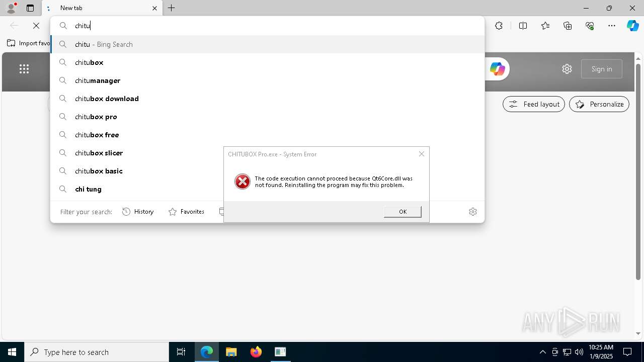644x362 pixels.
Task: Open the Windows Start menu
Action: pos(12,352)
